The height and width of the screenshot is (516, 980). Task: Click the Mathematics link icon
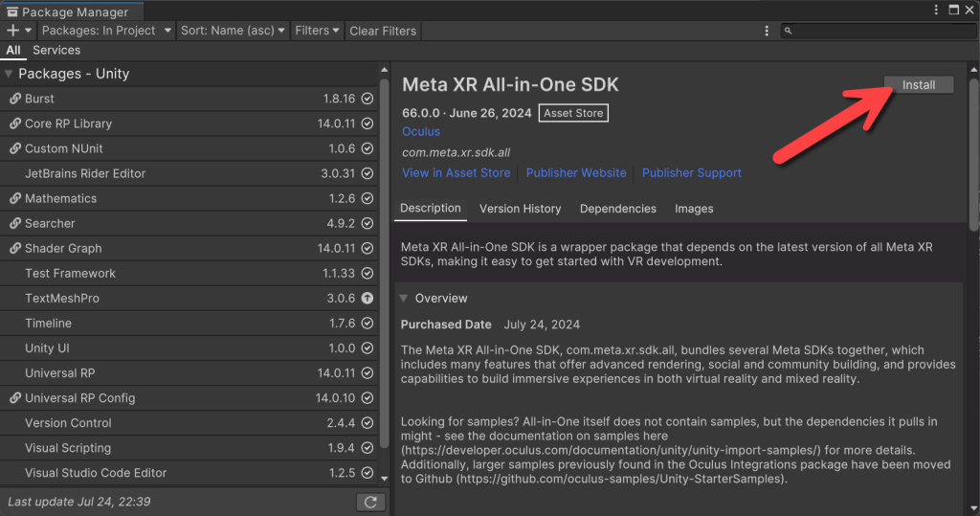[15, 198]
